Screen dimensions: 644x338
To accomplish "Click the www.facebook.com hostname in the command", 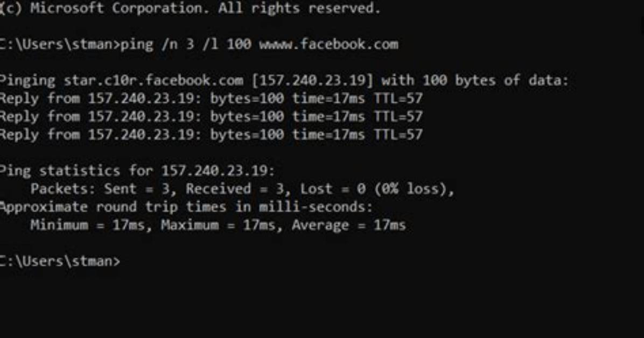I will [328, 44].
